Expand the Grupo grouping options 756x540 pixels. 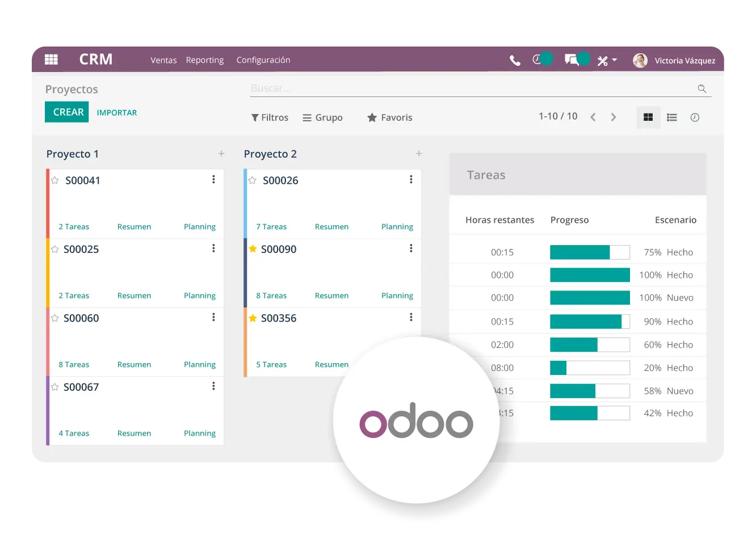322,117
